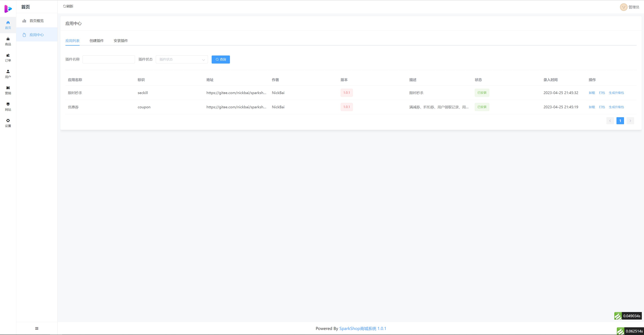Image resolution: width=644 pixels, height=335 pixels.
Task: Click 卸载 for the 限时秒杀 plugin
Action: tap(592, 93)
